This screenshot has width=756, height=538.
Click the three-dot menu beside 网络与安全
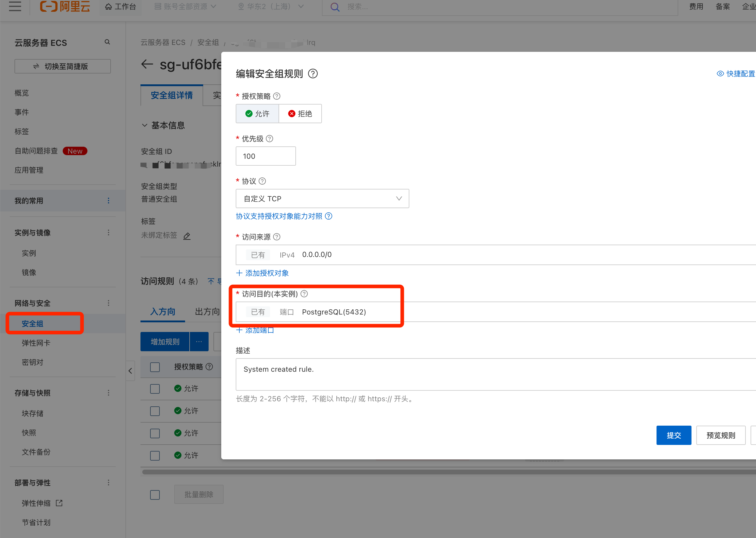[x=109, y=303]
